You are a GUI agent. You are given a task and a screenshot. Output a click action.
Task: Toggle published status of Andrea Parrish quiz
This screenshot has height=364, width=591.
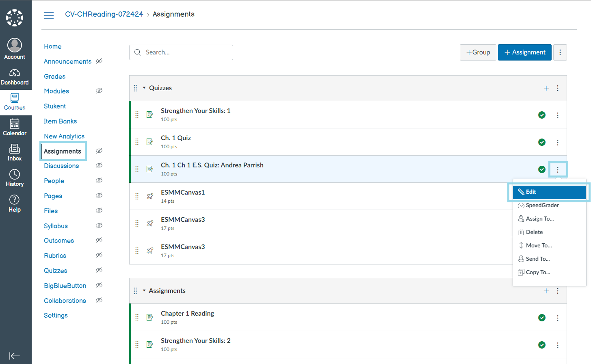coord(542,169)
